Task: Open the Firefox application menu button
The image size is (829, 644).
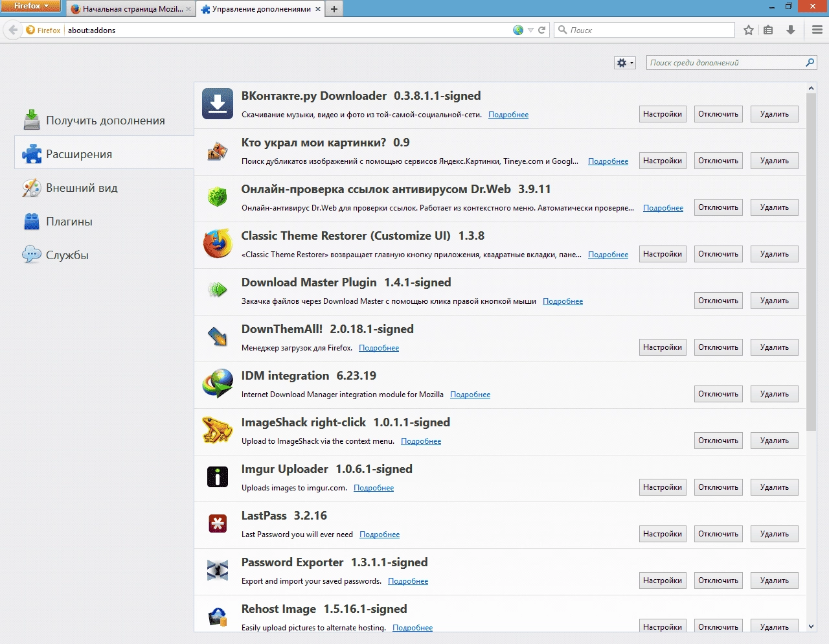Action: 31,6
